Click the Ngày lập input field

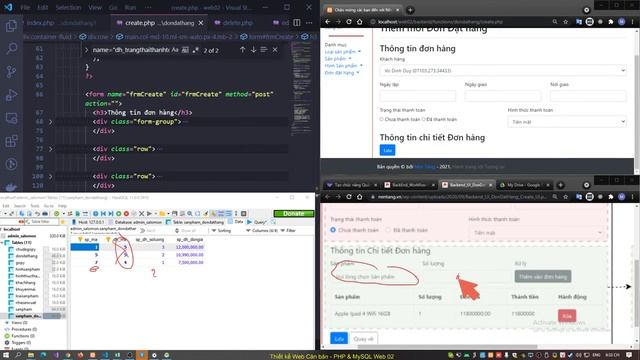418,96
